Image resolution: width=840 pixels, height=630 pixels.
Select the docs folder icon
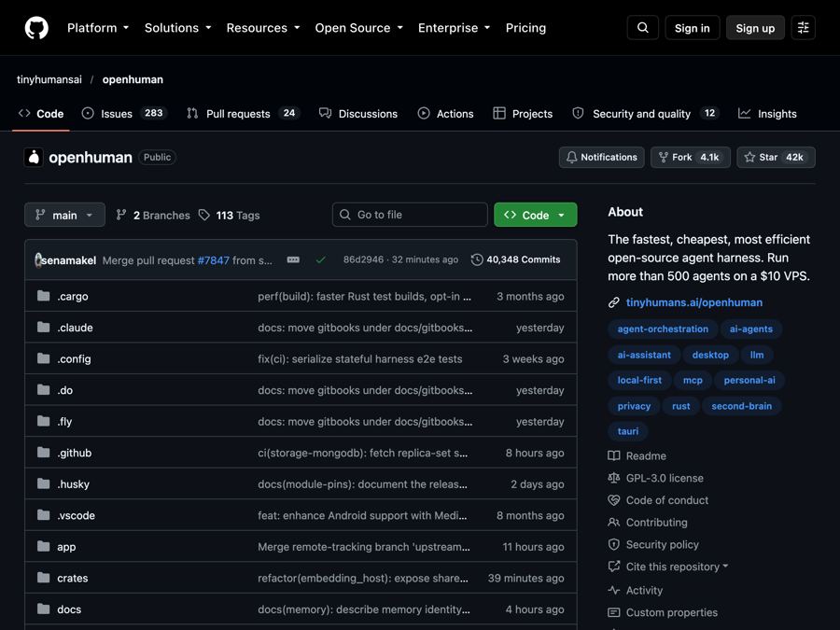pyautogui.click(x=43, y=609)
